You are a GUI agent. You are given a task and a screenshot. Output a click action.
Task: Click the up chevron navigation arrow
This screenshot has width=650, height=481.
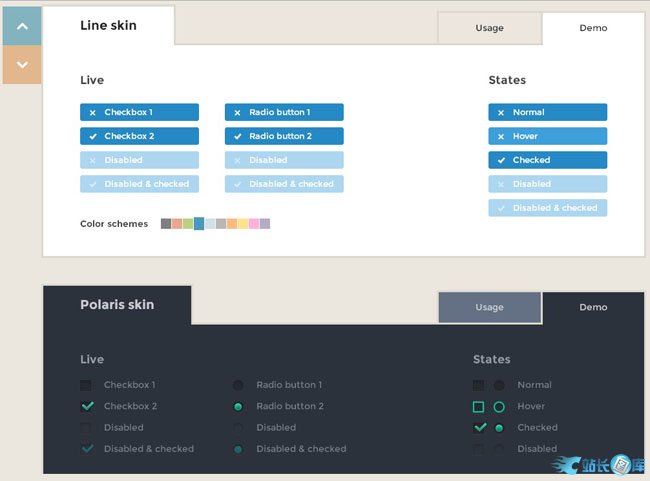[x=22, y=26]
